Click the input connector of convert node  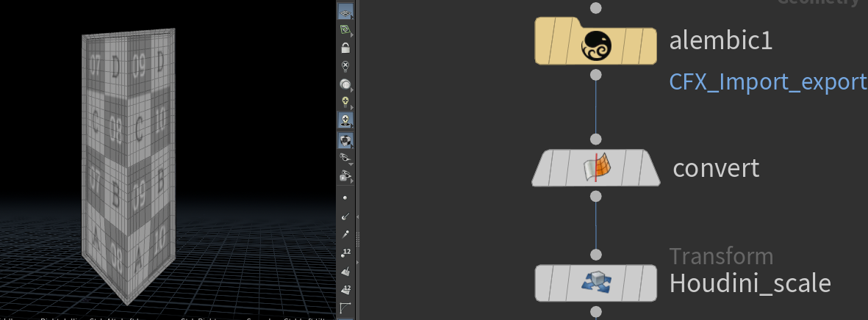[596, 139]
